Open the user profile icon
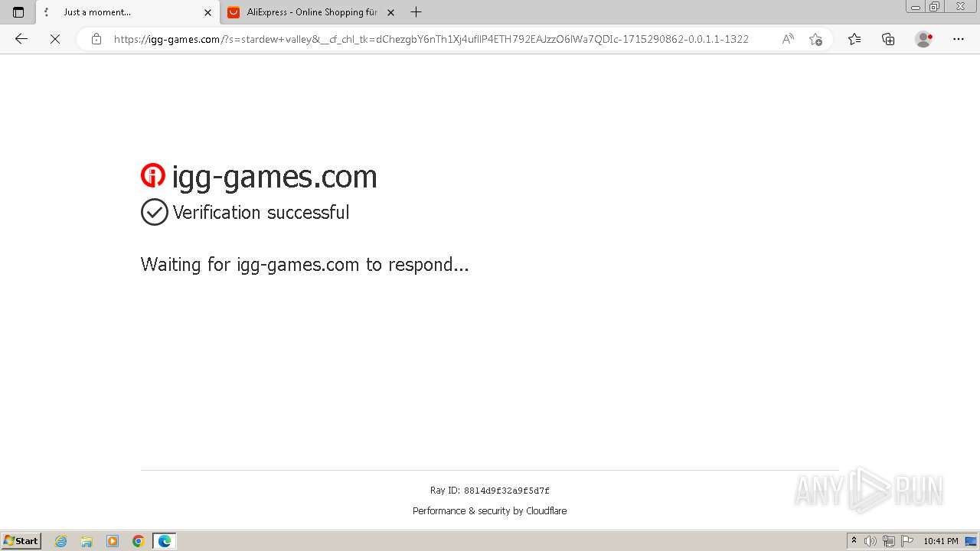This screenshot has height=551, width=980. tap(923, 39)
